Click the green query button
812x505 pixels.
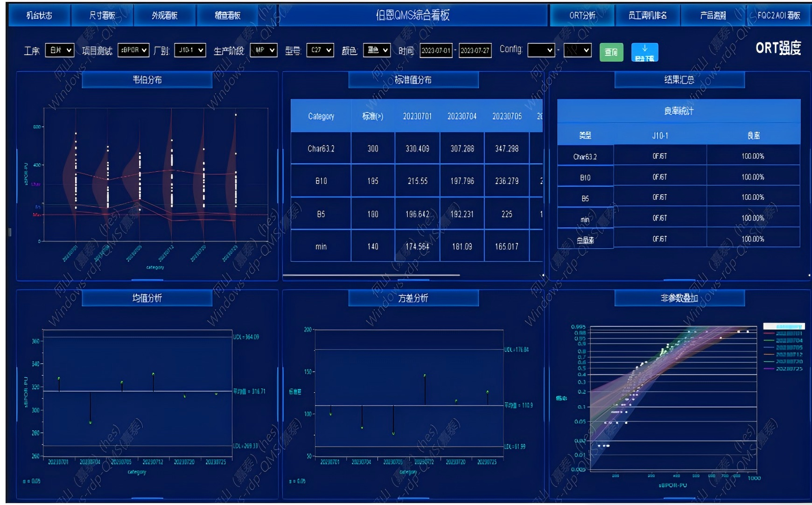point(611,52)
